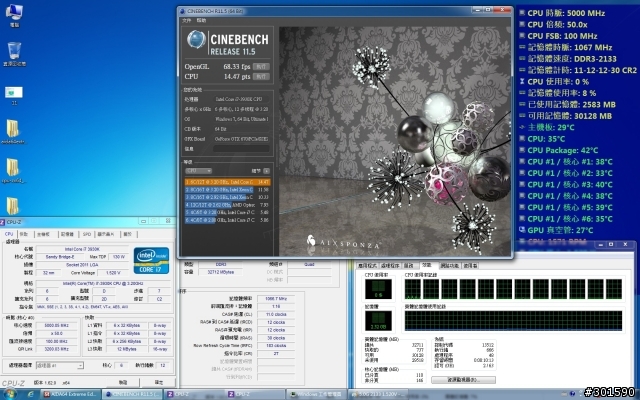Click the 1066.7 MHz memory frequency value
640x400 pixels.
[x=276, y=299]
